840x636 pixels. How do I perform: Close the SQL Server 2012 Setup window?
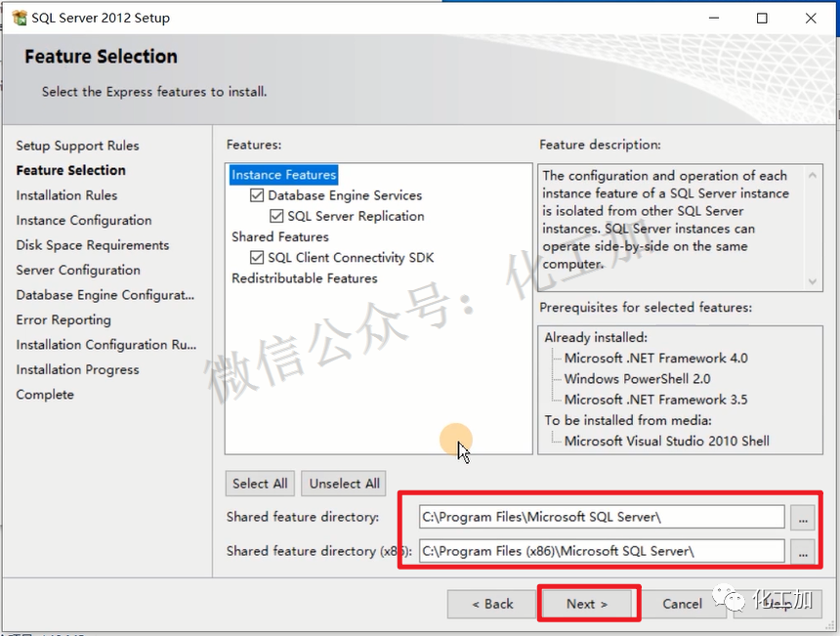pos(811,18)
